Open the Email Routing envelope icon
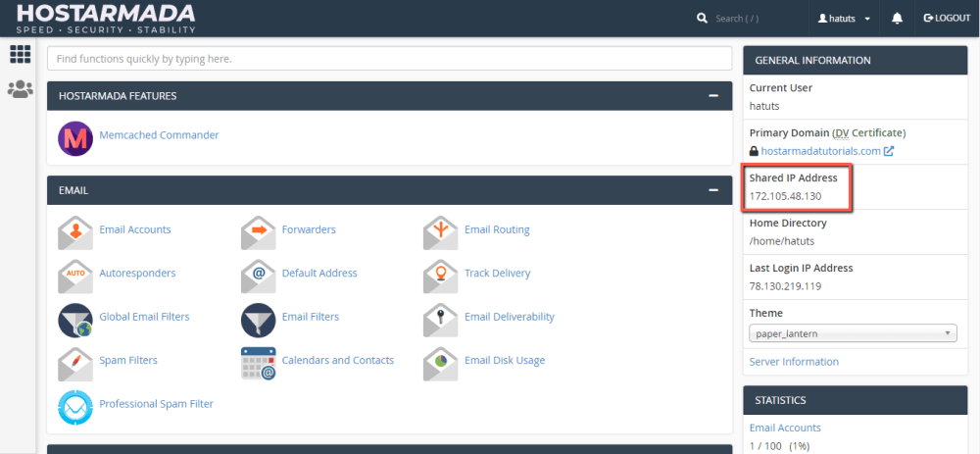980x454 pixels. (441, 232)
